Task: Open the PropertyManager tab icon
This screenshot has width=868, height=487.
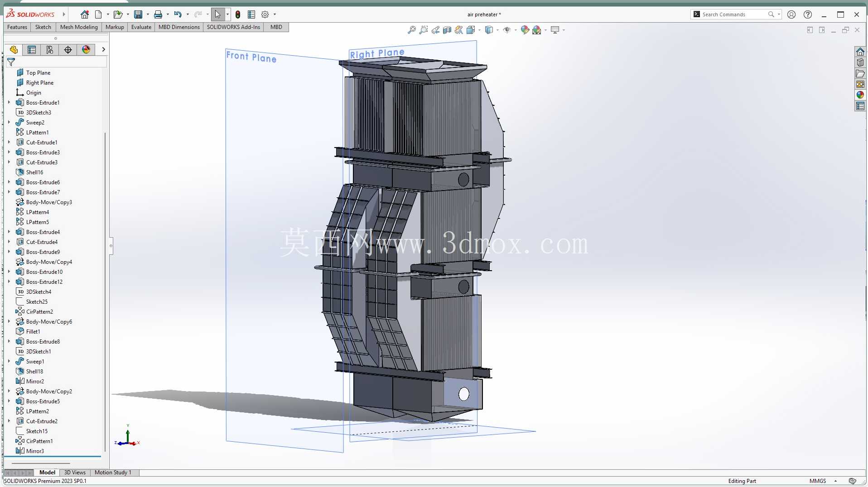Action: click(x=32, y=50)
